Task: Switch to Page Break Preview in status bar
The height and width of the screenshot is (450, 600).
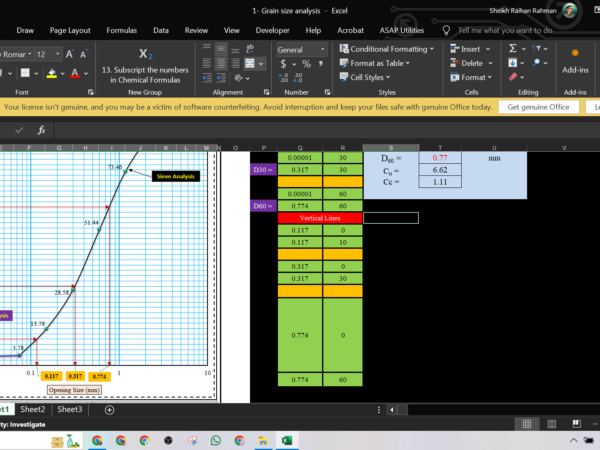Action: [576, 424]
